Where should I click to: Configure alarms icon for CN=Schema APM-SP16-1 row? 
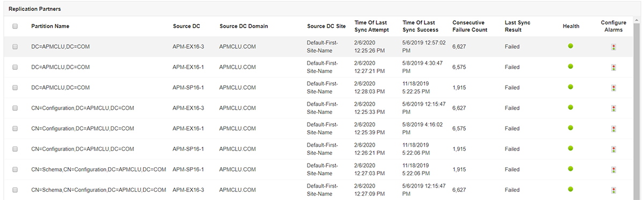click(613, 169)
